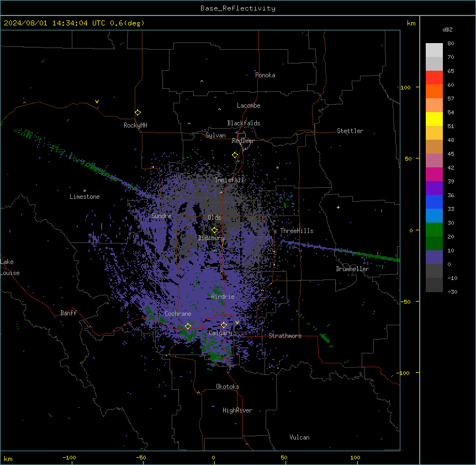Click the asterisk marker above Limestone
The width and height of the screenshot is (476, 465).
pos(84,191)
